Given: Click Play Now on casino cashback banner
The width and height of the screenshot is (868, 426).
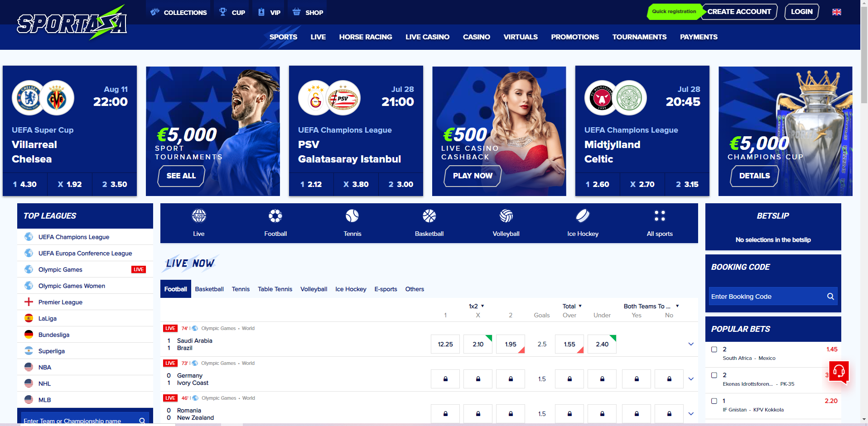Looking at the screenshot, I should (473, 176).
